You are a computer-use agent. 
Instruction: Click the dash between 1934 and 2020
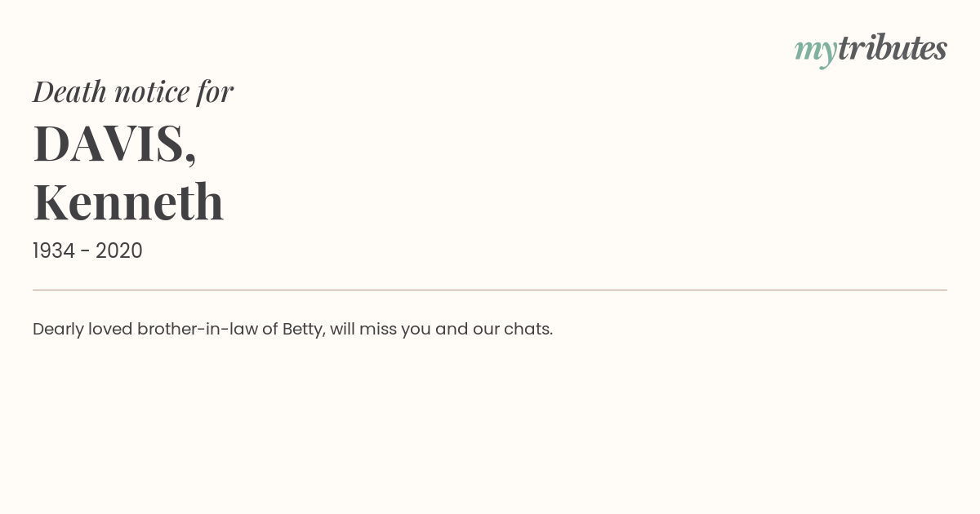86,252
